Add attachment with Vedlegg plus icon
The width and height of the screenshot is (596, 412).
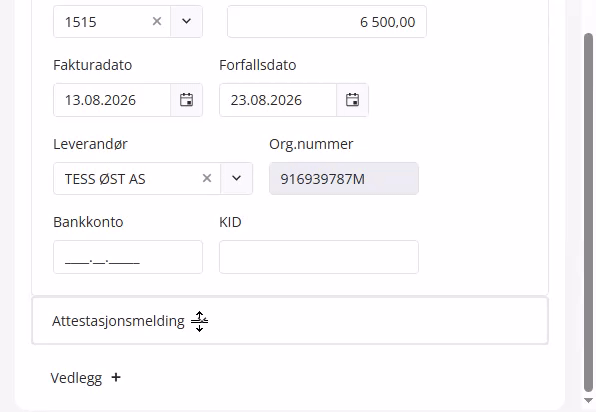pos(116,377)
